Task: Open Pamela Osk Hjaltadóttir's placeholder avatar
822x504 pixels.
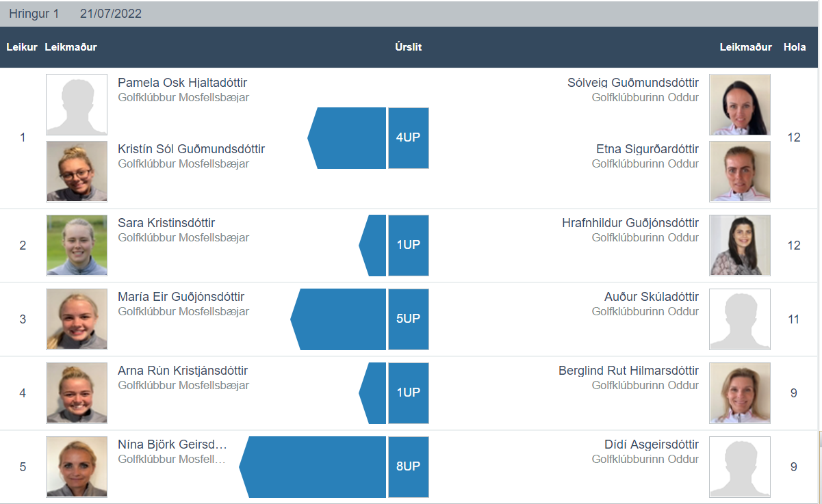Action: tap(77, 105)
